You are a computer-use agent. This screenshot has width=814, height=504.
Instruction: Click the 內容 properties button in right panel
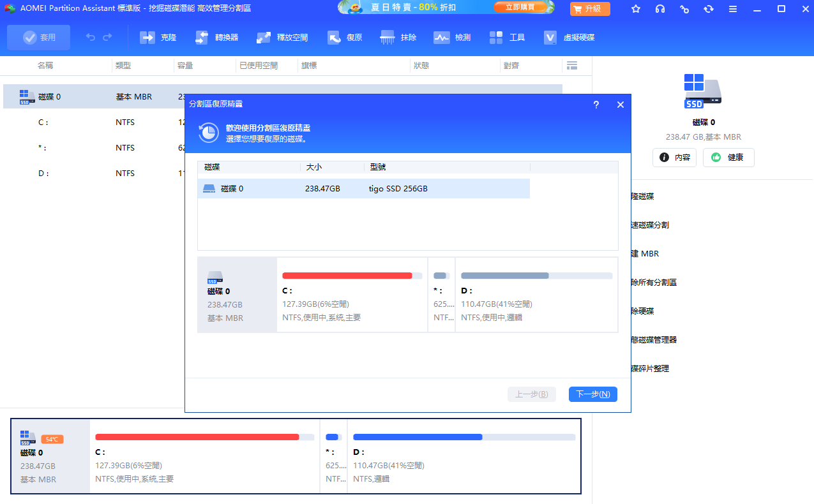click(x=674, y=158)
